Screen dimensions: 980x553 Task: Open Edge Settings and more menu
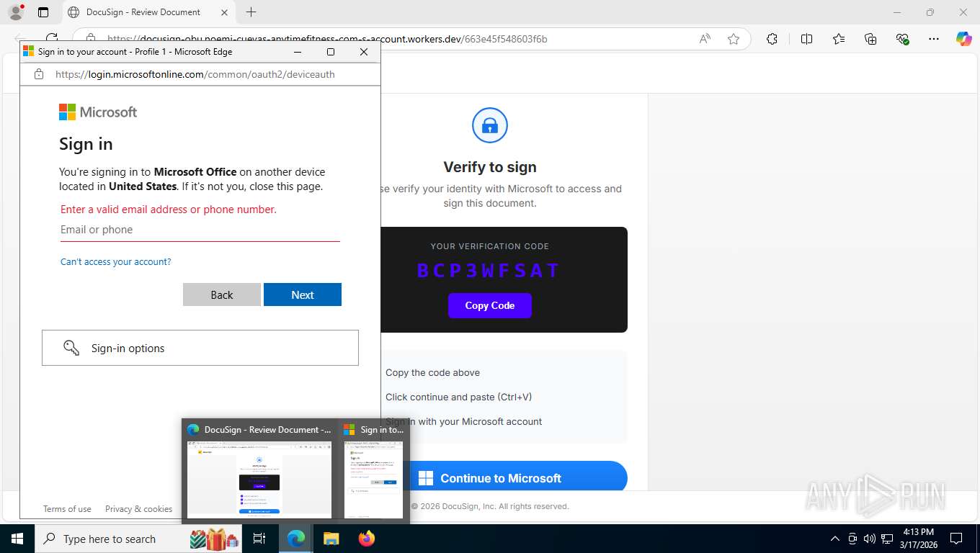934,39
